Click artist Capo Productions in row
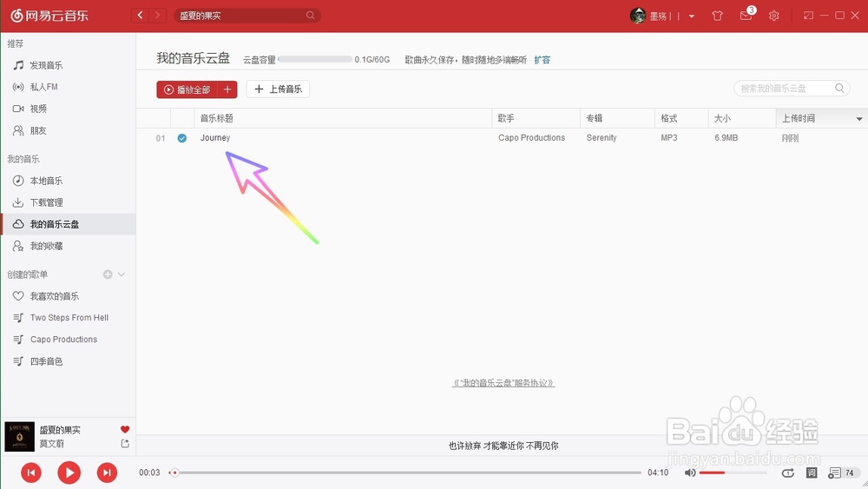 pos(531,138)
